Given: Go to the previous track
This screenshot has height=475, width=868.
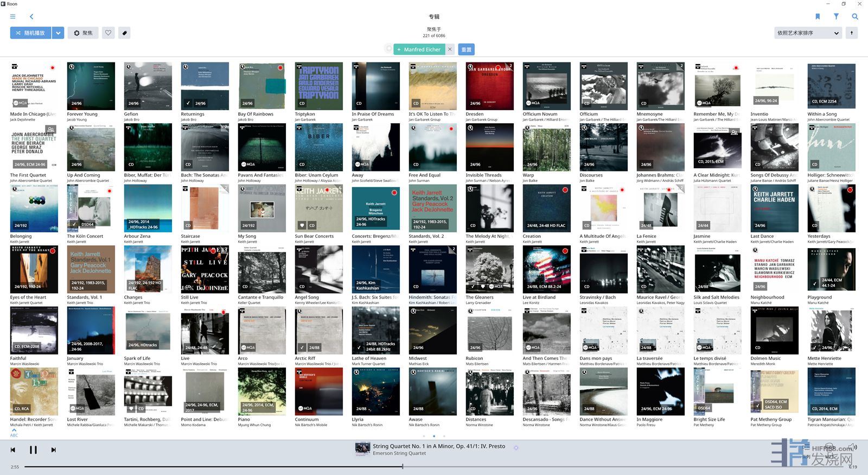Looking at the screenshot, I should click(x=13, y=450).
